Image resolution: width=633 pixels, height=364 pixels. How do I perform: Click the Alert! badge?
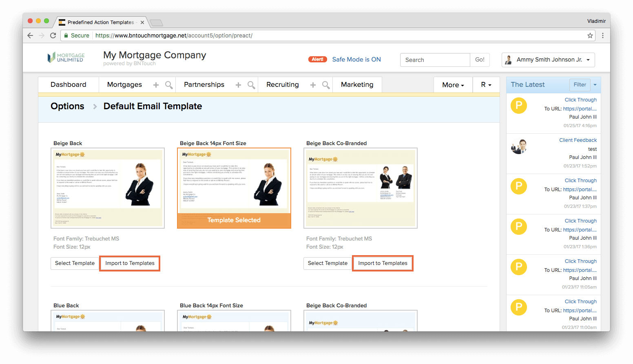[318, 60]
